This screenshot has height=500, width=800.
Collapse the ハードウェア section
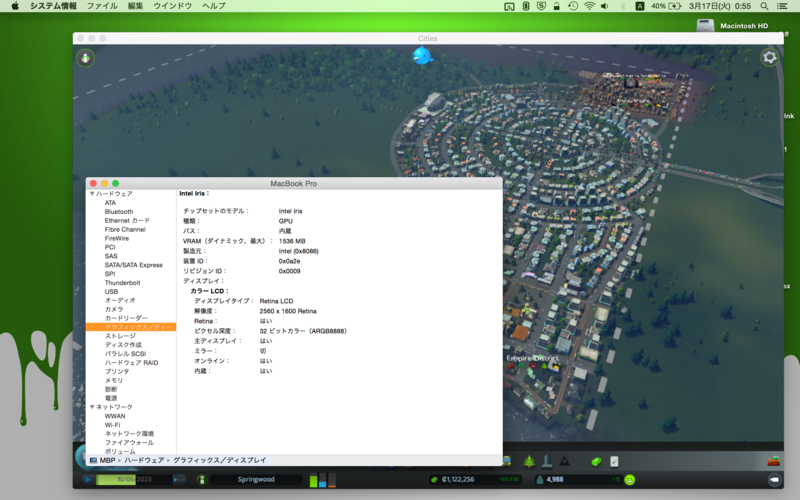92,194
